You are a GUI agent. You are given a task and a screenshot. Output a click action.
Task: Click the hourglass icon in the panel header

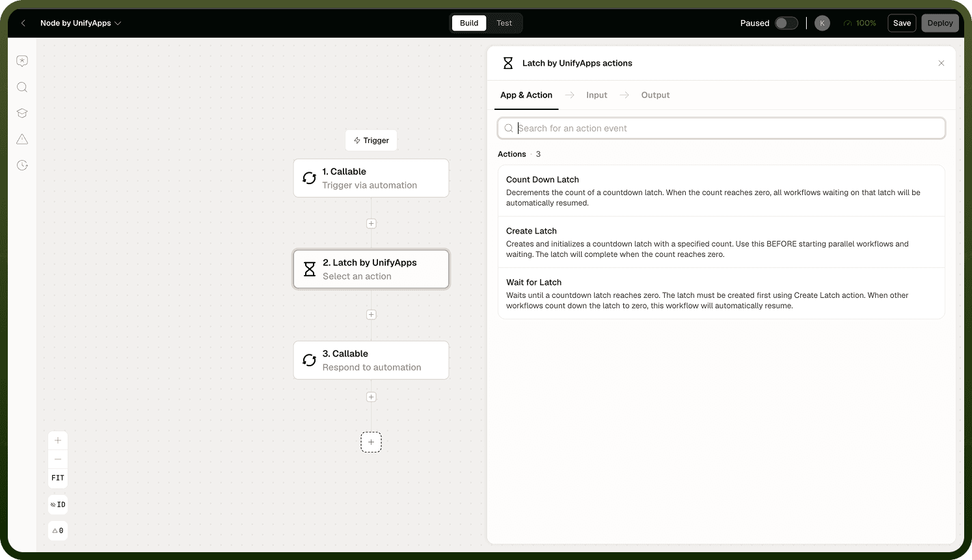508,63
